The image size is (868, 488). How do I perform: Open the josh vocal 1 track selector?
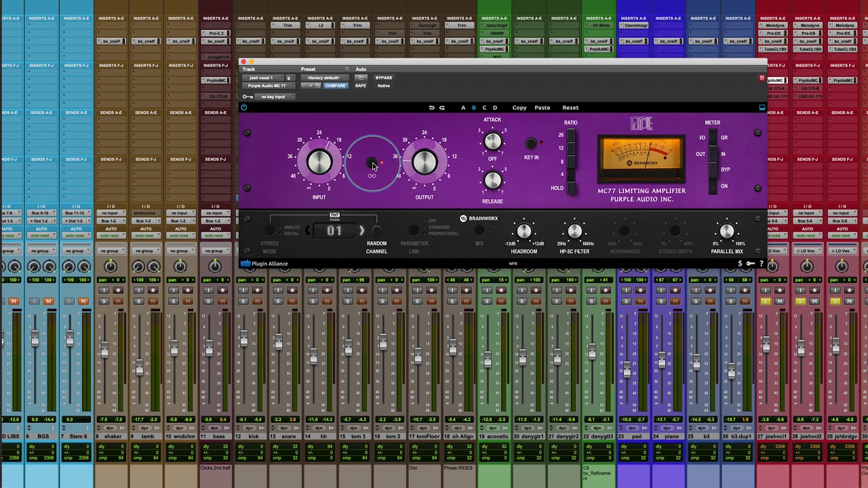pyautogui.click(x=262, y=77)
